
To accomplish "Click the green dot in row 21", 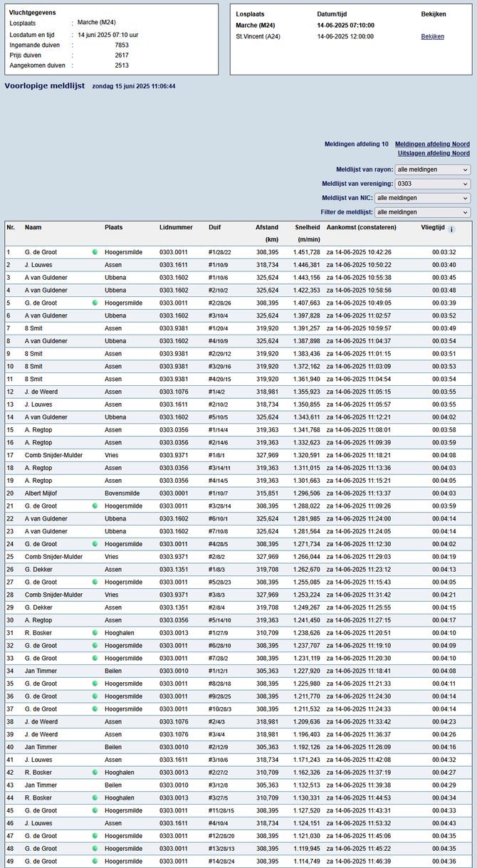I will click(x=95, y=506).
